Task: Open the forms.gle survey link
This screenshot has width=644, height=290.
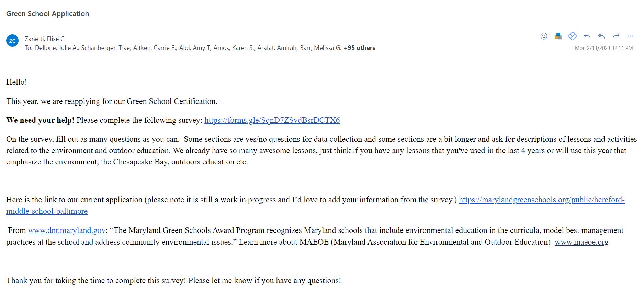Action: pos(272,120)
